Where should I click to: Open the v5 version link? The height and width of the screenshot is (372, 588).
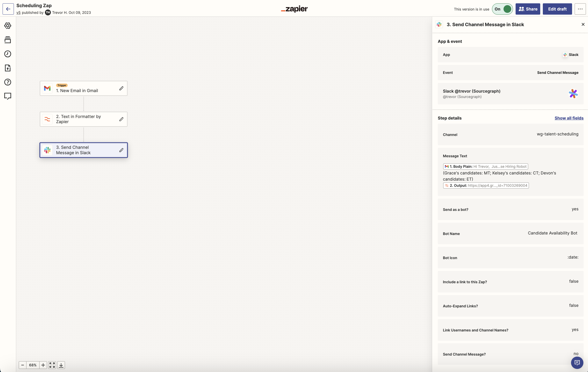click(18, 13)
